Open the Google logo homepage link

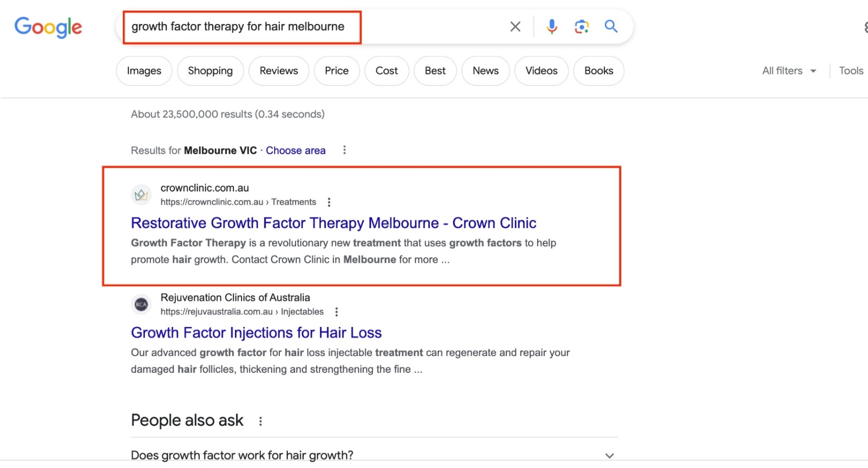(x=48, y=27)
